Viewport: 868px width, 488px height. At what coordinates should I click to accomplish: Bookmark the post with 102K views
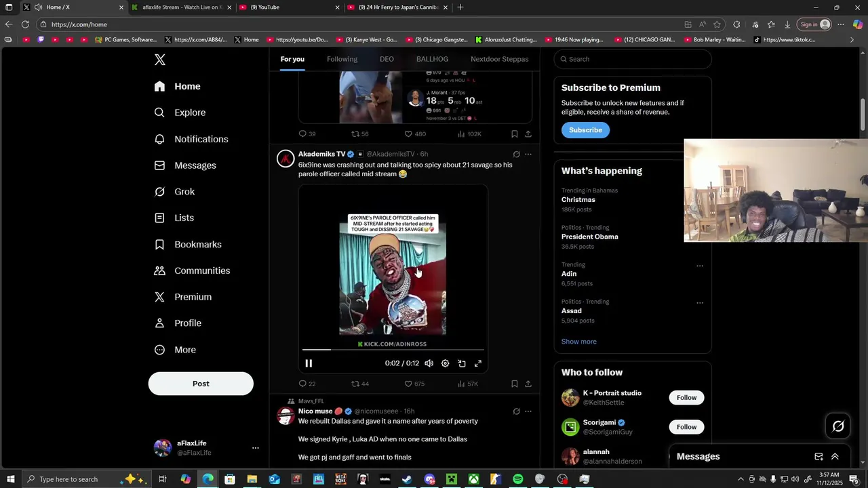coord(515,134)
